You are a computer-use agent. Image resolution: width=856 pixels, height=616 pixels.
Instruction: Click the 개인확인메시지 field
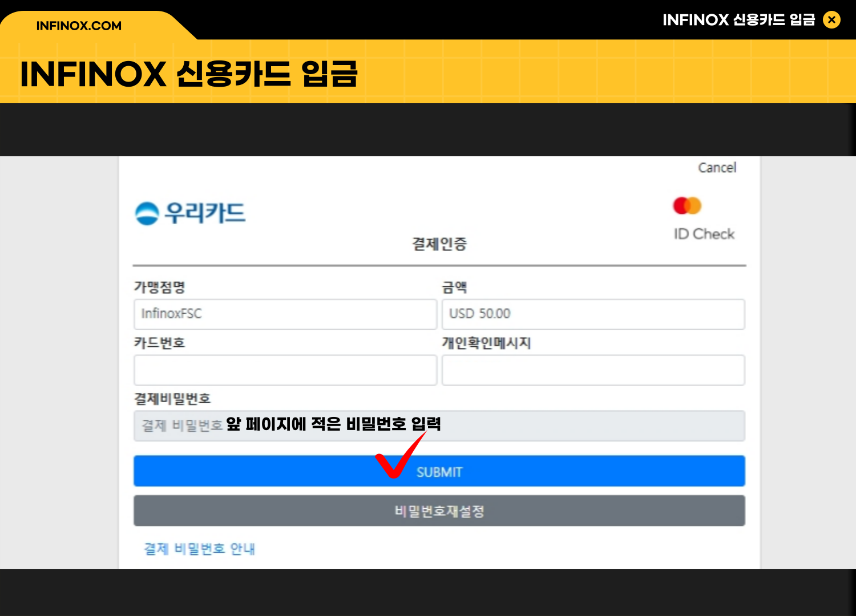pos(593,370)
